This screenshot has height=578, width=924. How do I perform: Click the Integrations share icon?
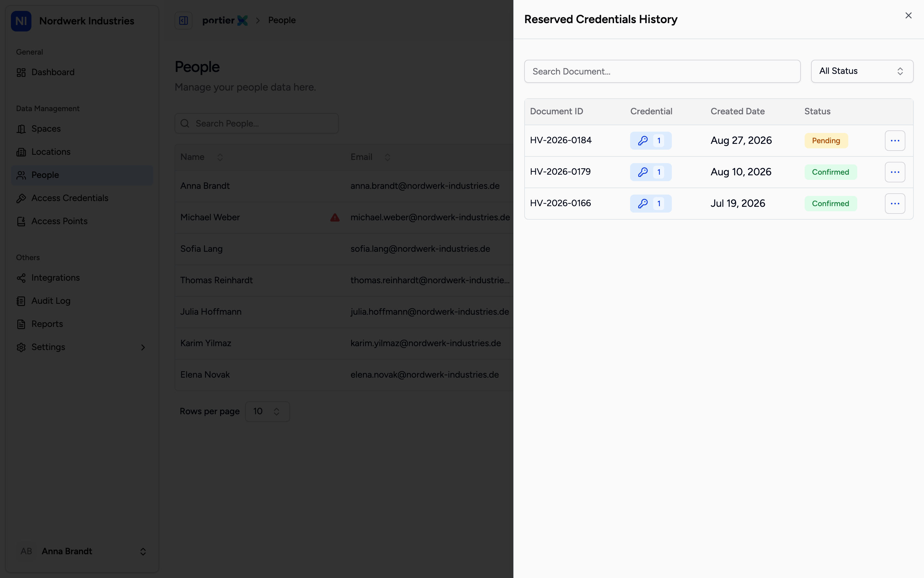coord(21,278)
